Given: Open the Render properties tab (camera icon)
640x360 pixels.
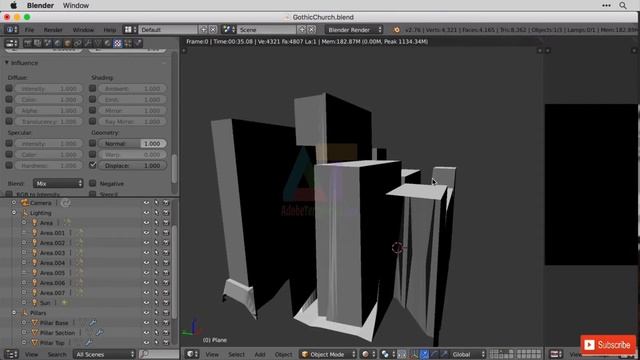Looking at the screenshot, I should point(28,43).
